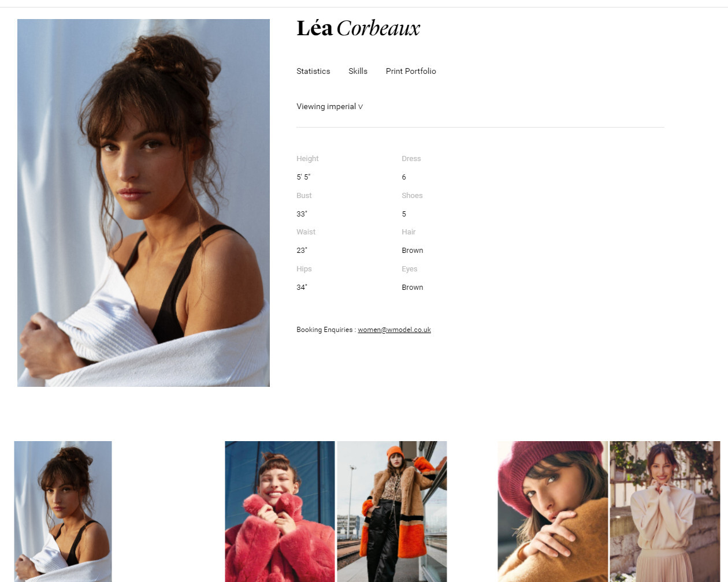The width and height of the screenshot is (728, 582).
Task: Open the red beret close-up photo
Action: [552, 512]
